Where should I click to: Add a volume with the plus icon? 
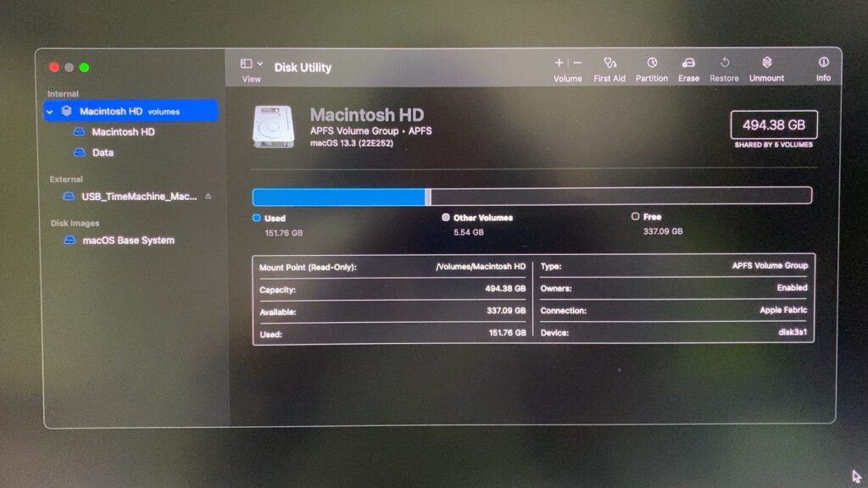point(559,63)
